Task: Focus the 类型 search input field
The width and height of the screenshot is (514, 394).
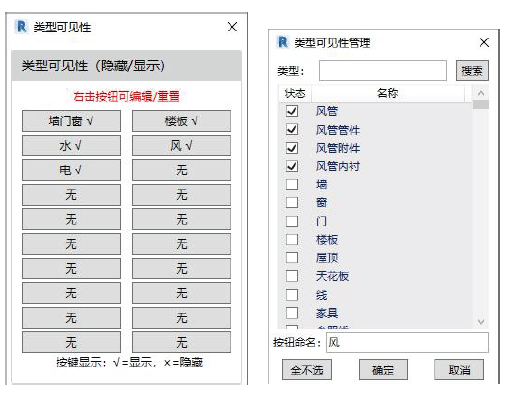Action: (383, 71)
